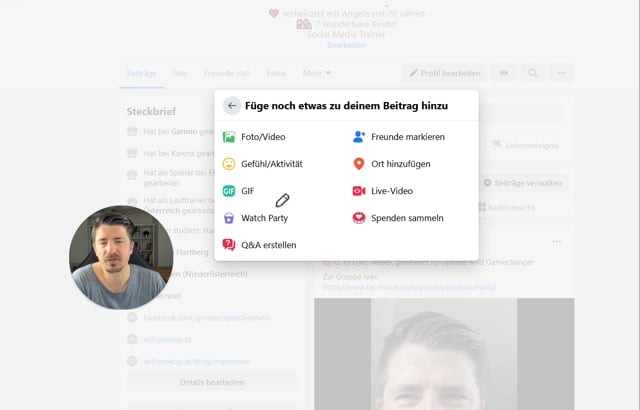Click the Freunde markieren person icon
This screenshot has width=640, height=410.
[359, 137]
